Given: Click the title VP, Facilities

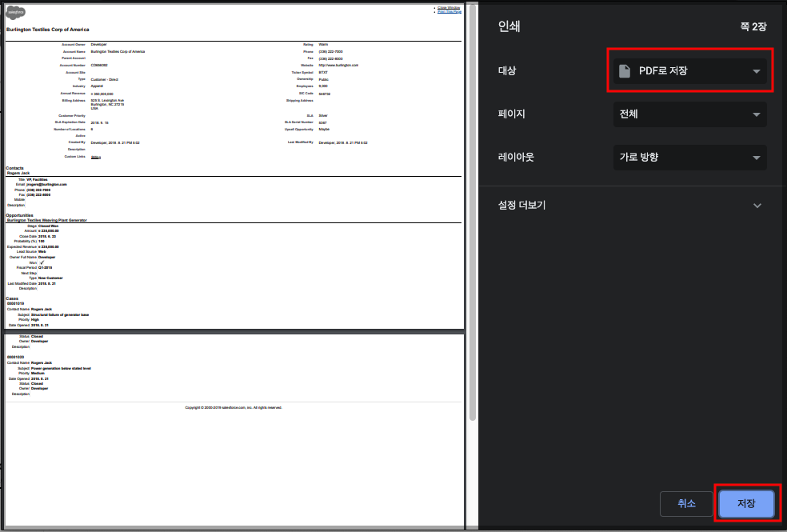Looking at the screenshot, I should (x=37, y=180).
